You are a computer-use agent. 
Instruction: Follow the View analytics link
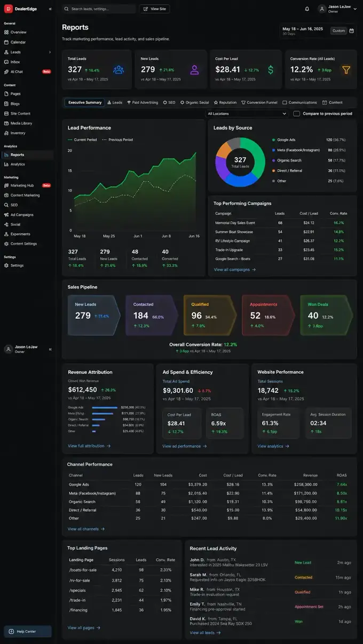(x=273, y=446)
